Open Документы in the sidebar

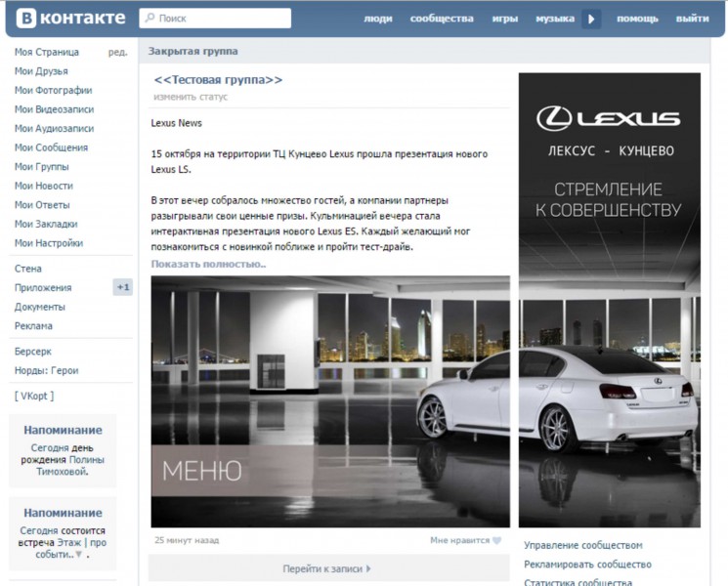39,307
